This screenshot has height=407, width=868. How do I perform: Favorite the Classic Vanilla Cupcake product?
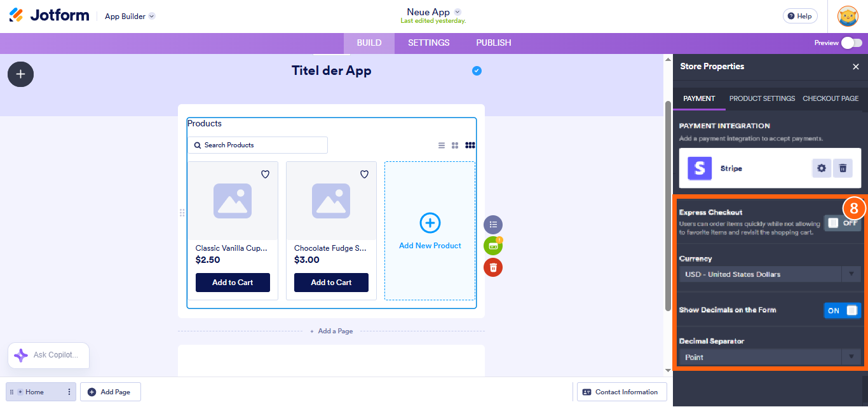(x=266, y=175)
